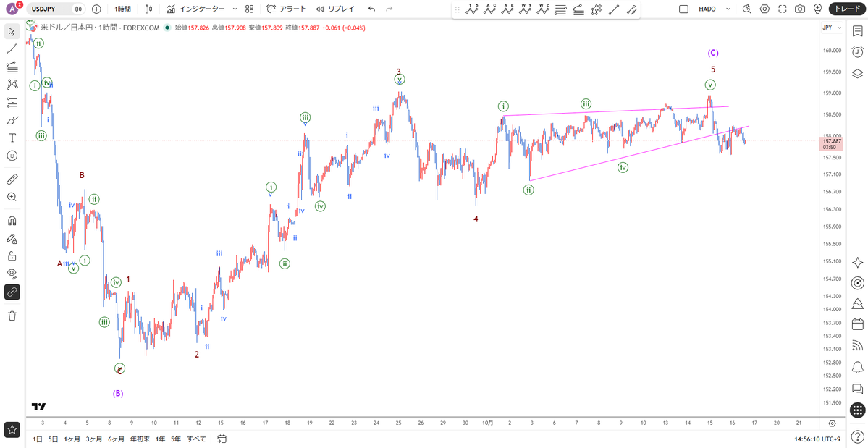The height and width of the screenshot is (448, 868).
Task: Activate the zoom-in tool
Action: point(12,196)
